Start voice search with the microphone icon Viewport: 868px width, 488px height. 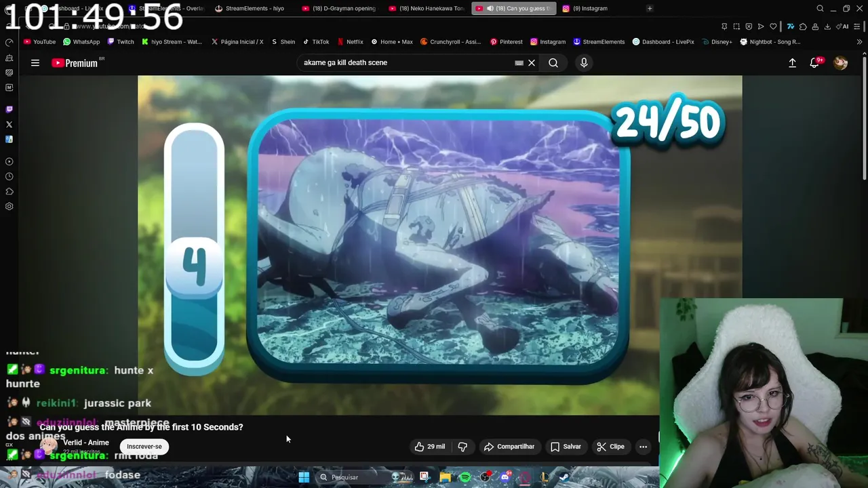tap(584, 63)
